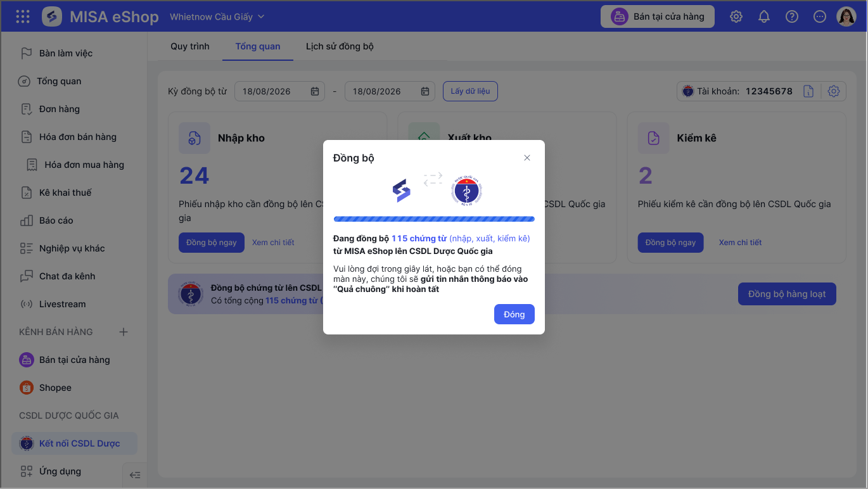Click the Đơn hàng sidebar icon
Viewport: 868px width, 489px height.
(x=26, y=109)
